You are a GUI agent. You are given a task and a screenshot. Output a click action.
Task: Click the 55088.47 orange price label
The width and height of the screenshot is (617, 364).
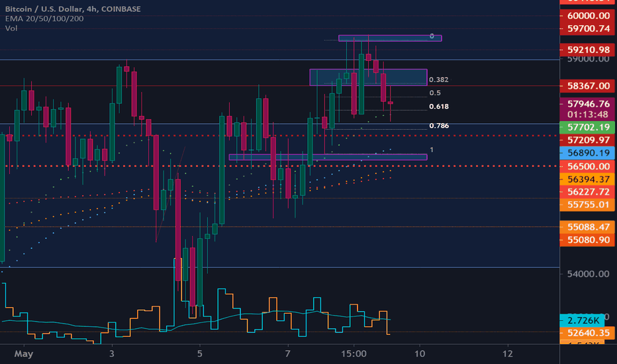tap(587, 227)
